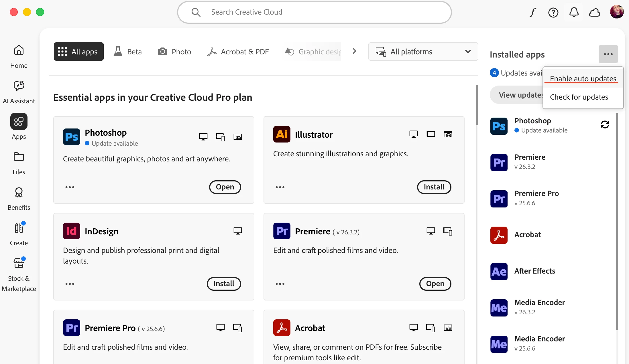Open the fonts (f) icon
Image resolution: width=629 pixels, height=364 pixels.
pyautogui.click(x=533, y=12)
